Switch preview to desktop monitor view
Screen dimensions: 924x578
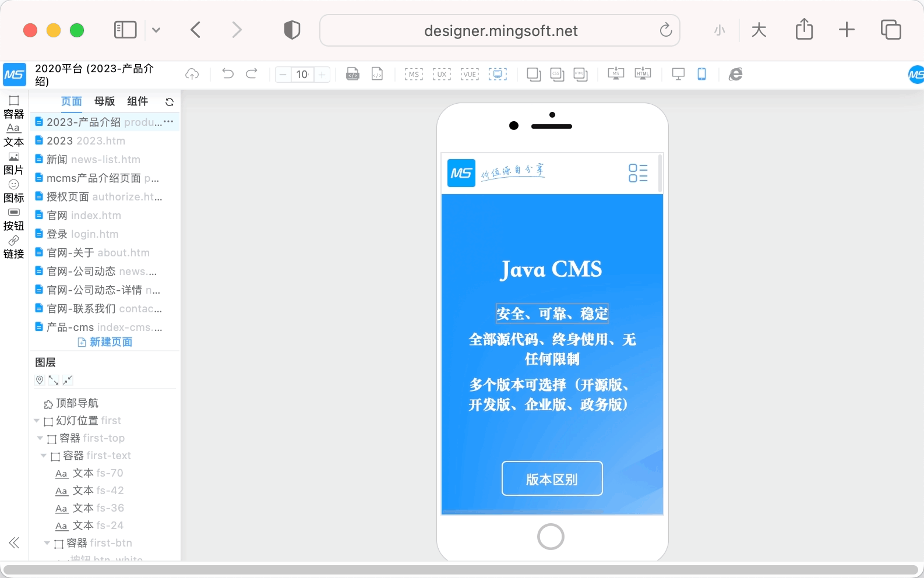tap(678, 74)
